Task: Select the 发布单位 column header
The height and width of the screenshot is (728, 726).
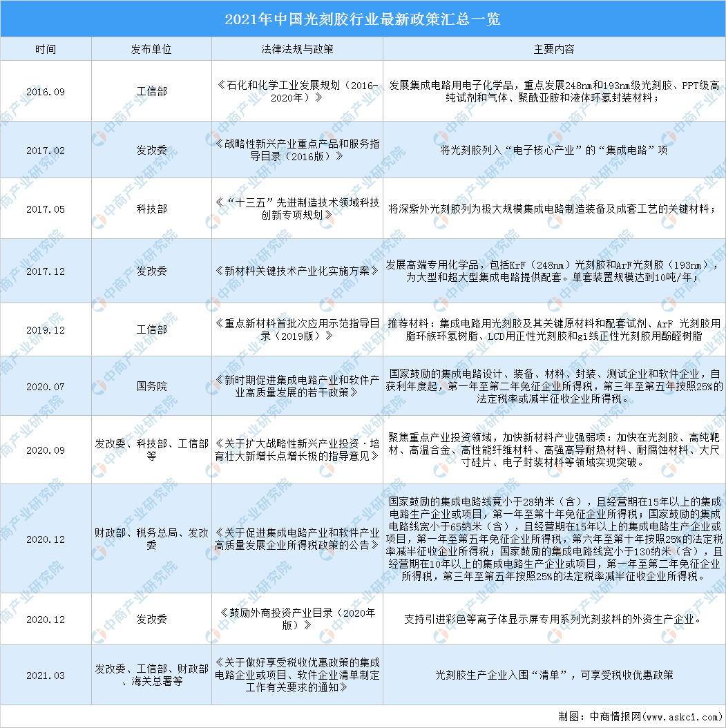Action: (x=151, y=49)
